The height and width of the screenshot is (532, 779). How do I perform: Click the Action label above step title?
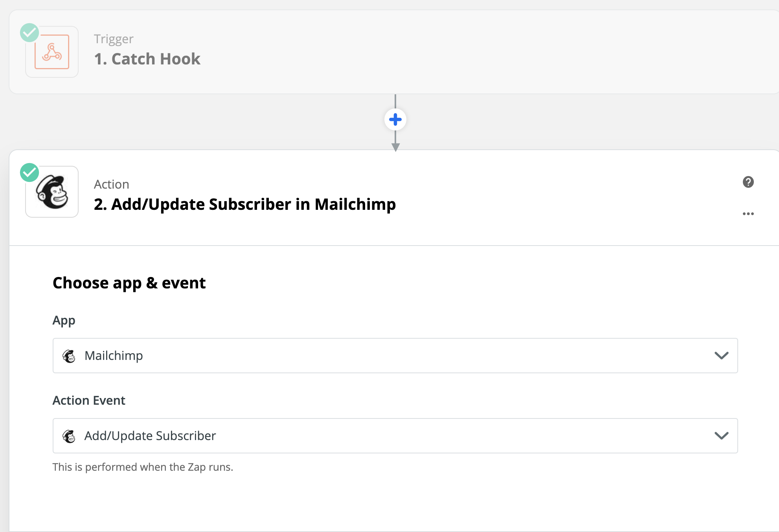112,184
